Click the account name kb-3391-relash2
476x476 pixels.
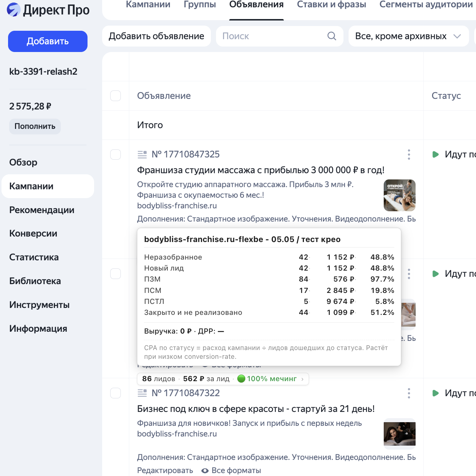43,71
